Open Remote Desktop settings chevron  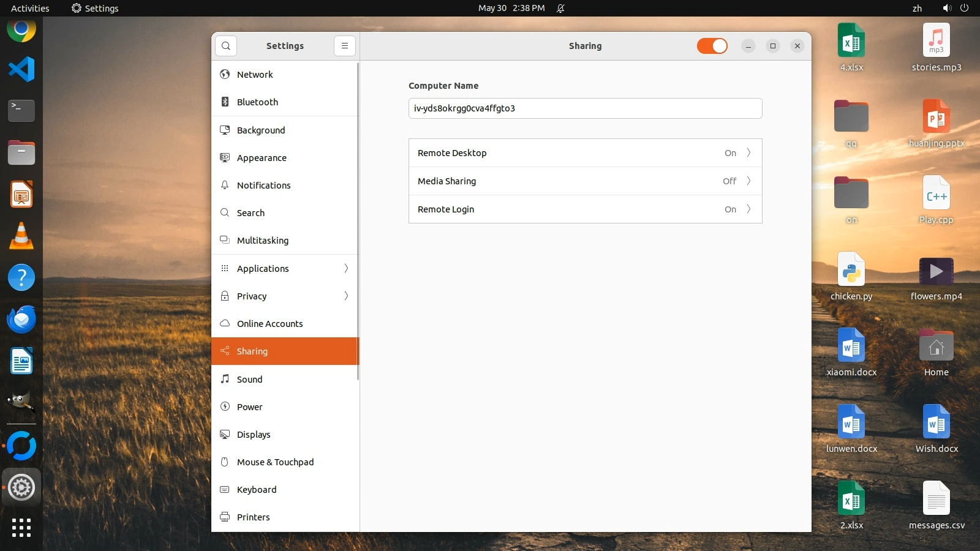(748, 153)
